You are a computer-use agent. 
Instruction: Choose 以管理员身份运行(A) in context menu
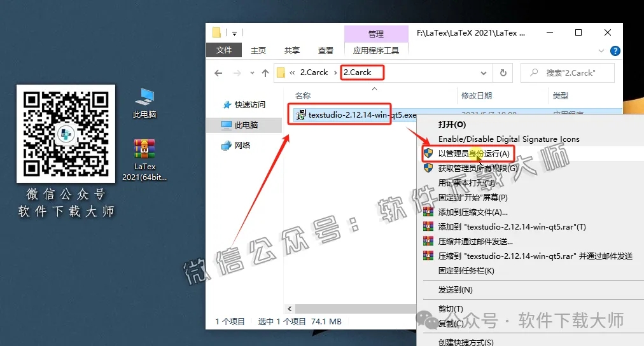tap(473, 153)
